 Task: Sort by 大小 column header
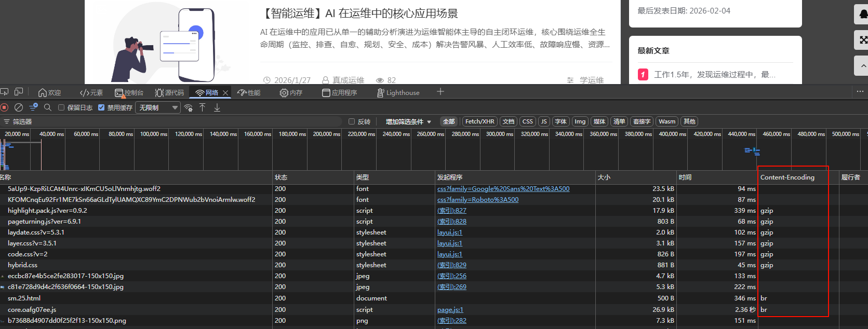click(635, 177)
